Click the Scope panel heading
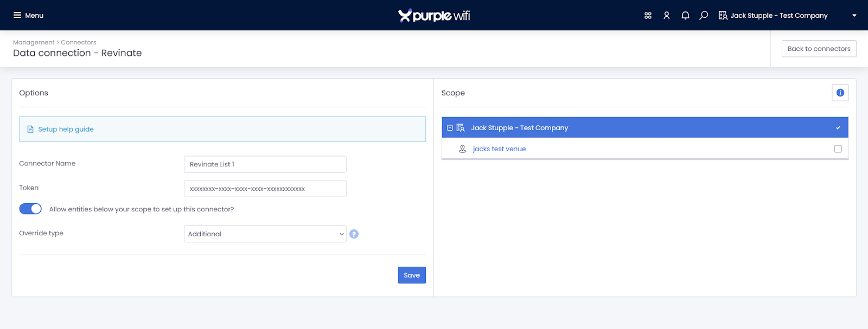 tap(453, 93)
